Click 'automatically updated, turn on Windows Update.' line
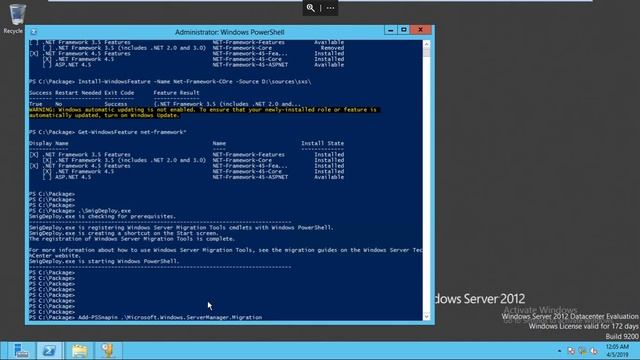 (104, 115)
